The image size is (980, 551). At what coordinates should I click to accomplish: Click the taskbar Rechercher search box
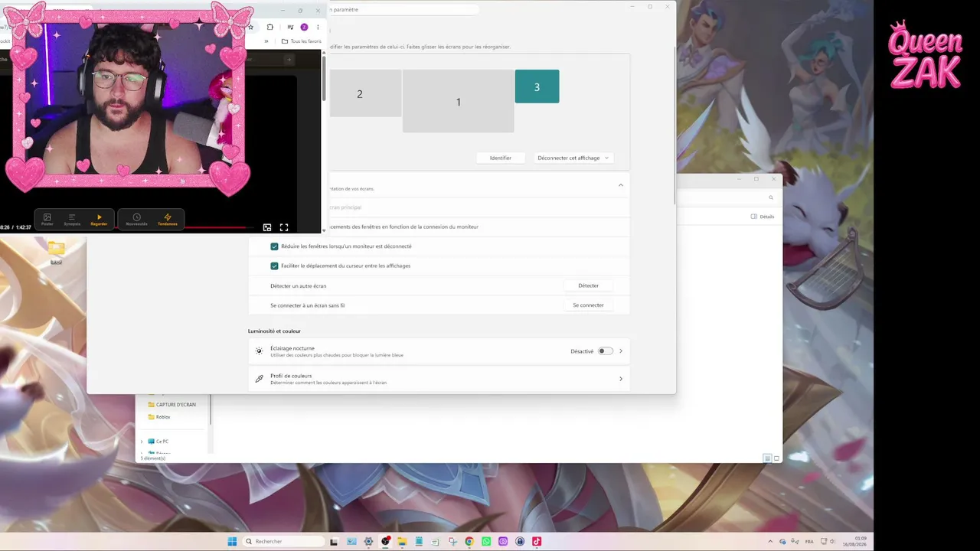[x=283, y=542]
